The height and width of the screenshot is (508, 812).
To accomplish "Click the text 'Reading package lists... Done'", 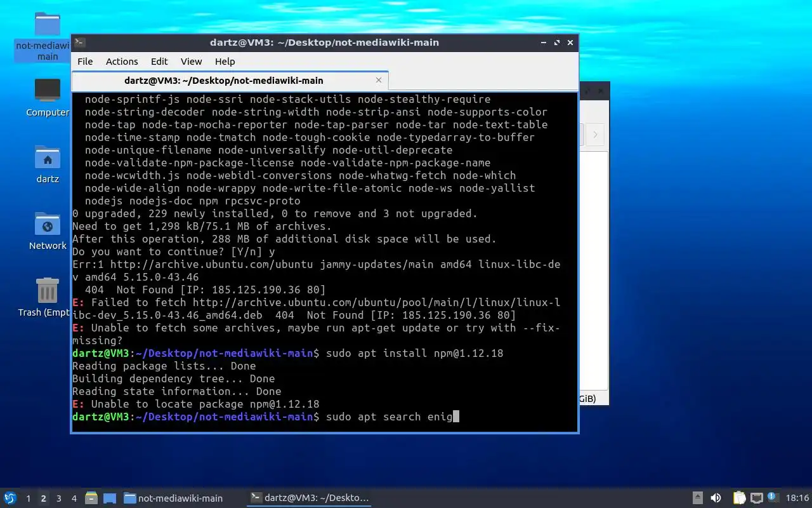I will coord(164,366).
